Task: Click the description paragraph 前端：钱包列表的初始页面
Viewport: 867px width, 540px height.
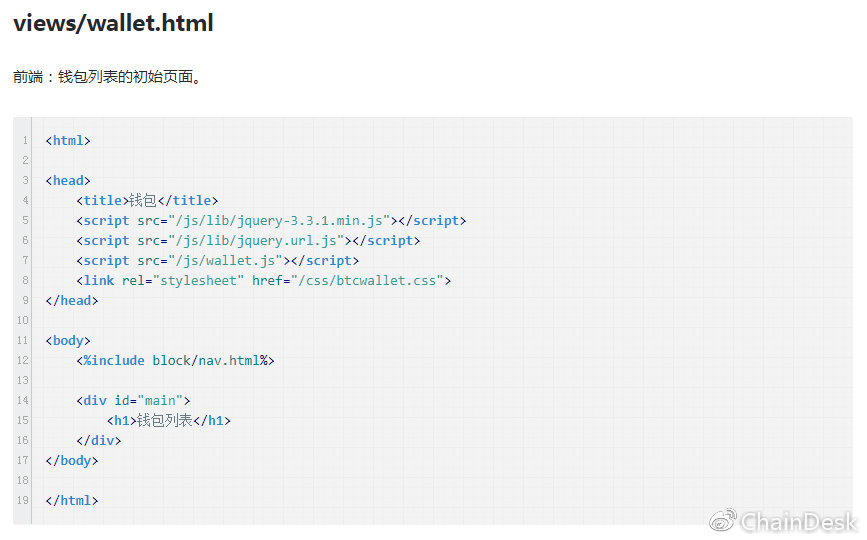Action: (108, 77)
